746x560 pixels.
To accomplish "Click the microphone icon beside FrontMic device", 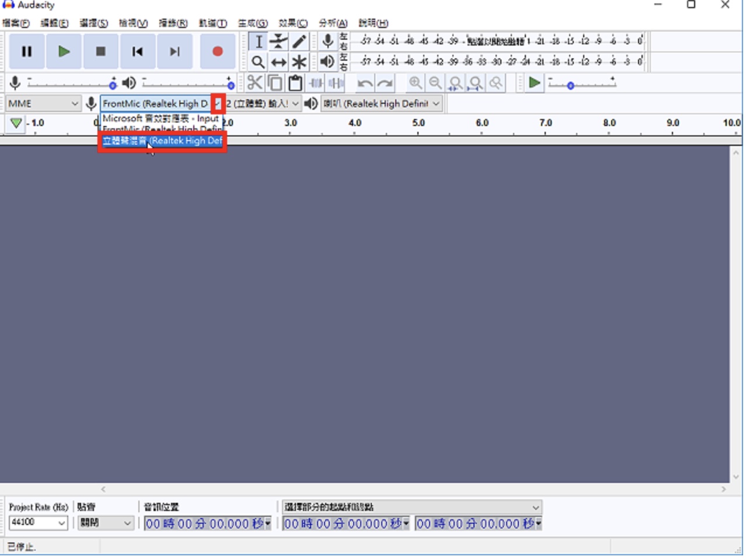I will pos(91,104).
